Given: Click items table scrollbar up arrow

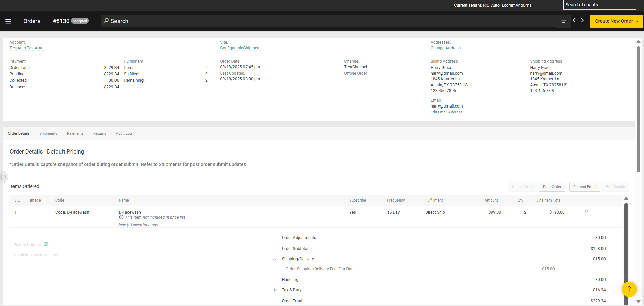Looking at the screenshot, I should tap(626, 198).
